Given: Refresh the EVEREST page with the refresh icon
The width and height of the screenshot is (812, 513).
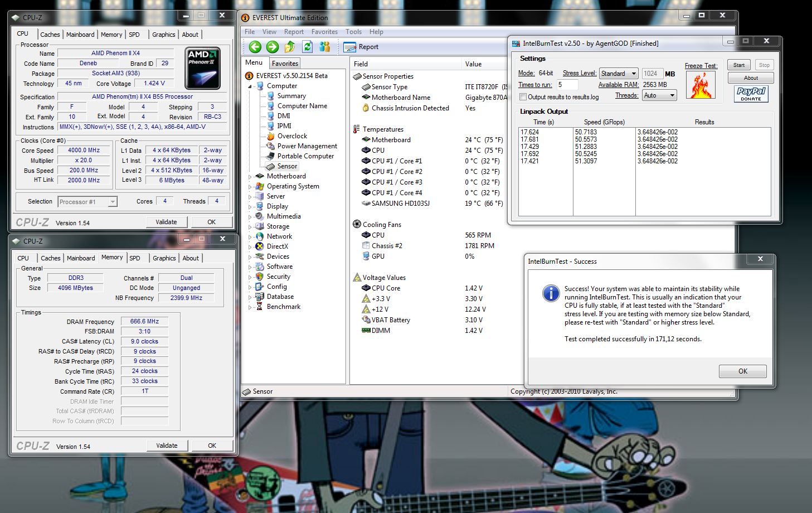Looking at the screenshot, I should pos(307,47).
